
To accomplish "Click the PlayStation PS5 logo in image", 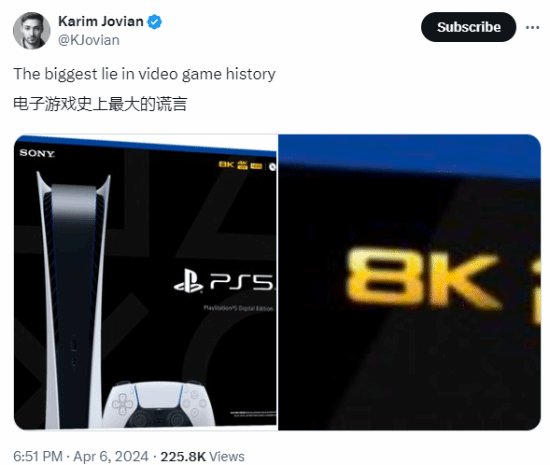I will pos(224,282).
